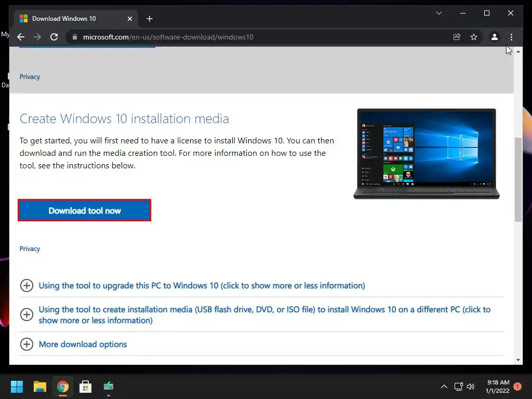
Task: Open a new tab with the plus button
Action: [x=150, y=19]
